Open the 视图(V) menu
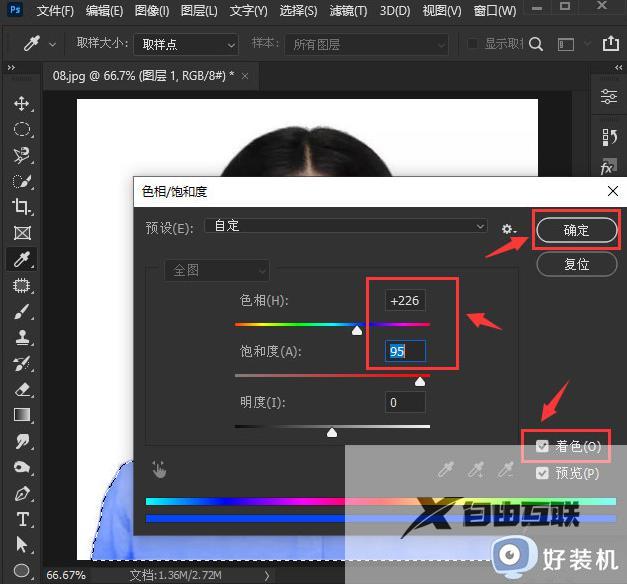Viewport: 627px width, 584px height. point(442,10)
